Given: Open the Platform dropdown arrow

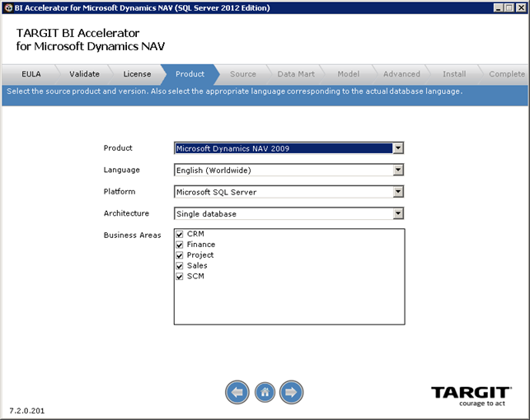Looking at the screenshot, I should (398, 192).
